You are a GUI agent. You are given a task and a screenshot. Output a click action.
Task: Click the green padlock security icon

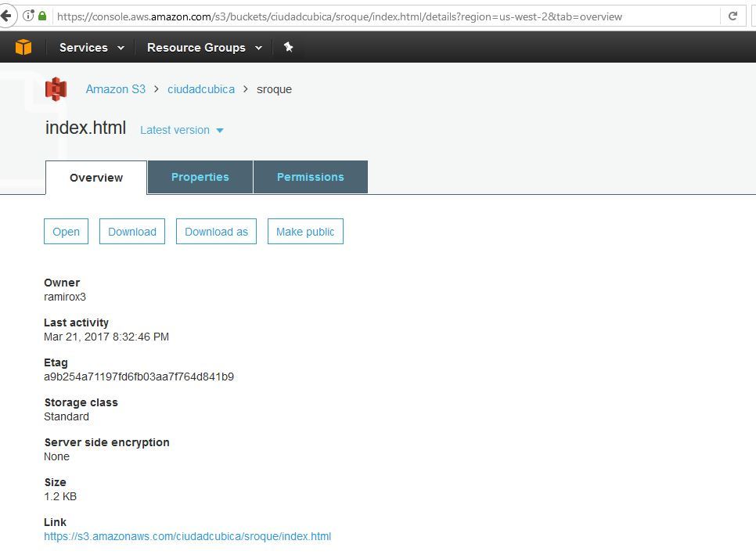(42, 16)
